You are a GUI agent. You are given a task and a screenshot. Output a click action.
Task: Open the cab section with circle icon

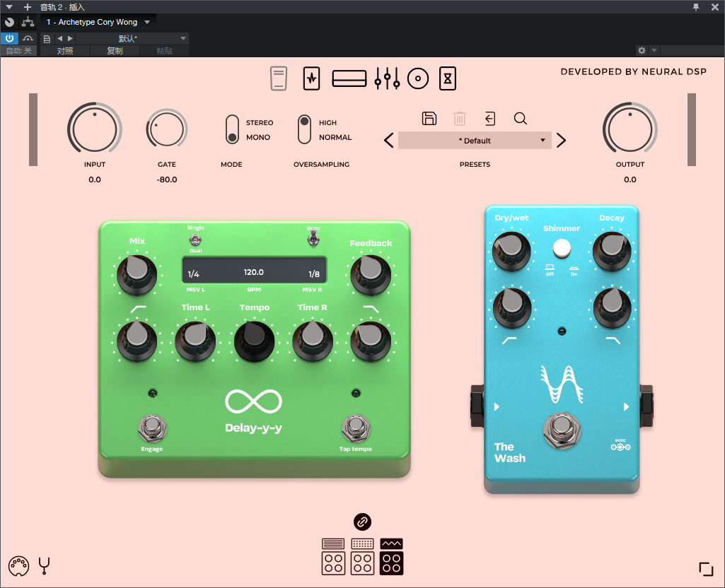tap(418, 78)
